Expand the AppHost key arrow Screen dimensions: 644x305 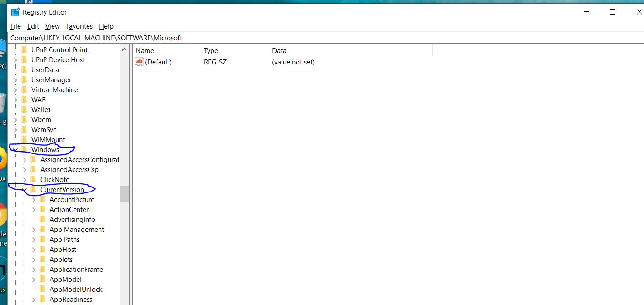point(34,250)
